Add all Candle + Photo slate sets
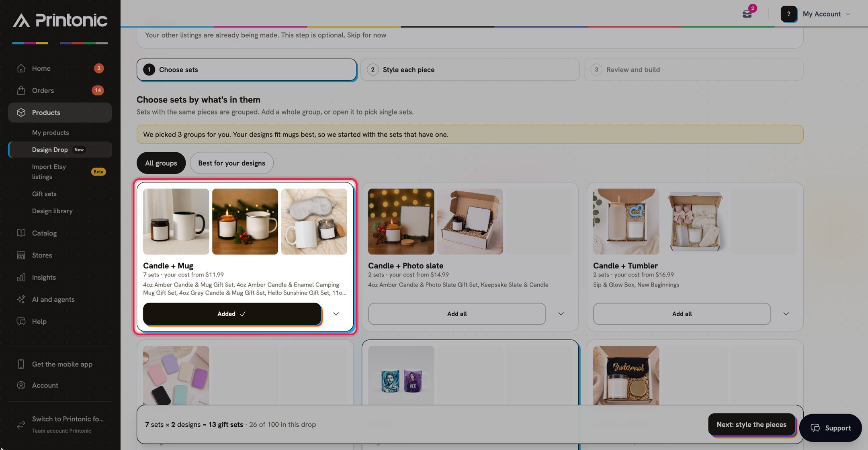Screen dimensions: 868x450 [457, 314]
